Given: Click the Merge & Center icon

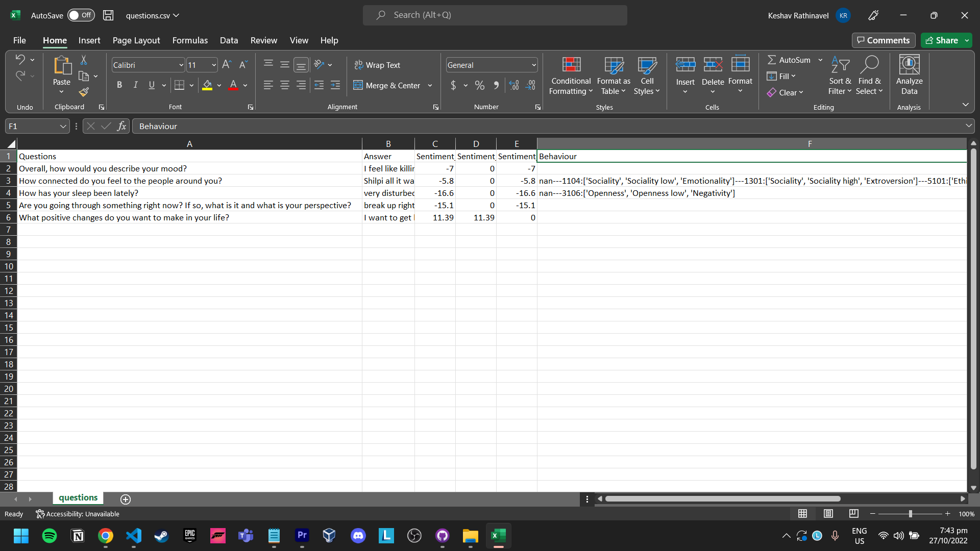Looking at the screenshot, I should click(358, 85).
